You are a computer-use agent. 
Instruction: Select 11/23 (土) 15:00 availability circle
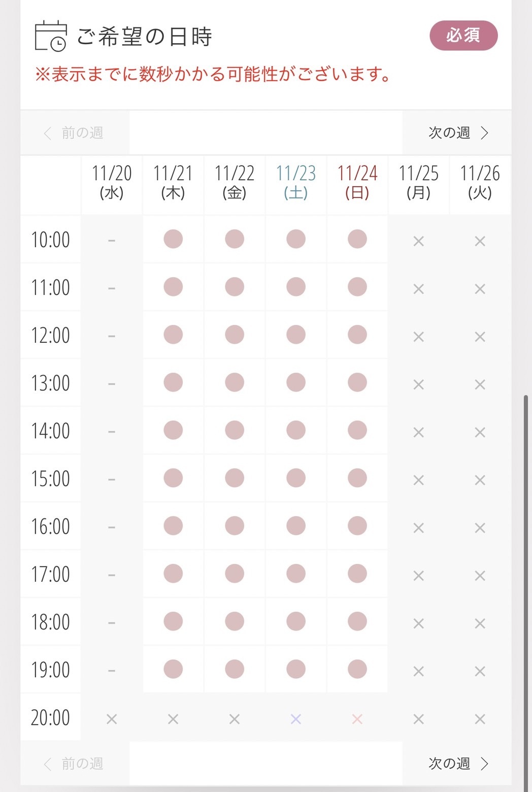coord(296,478)
